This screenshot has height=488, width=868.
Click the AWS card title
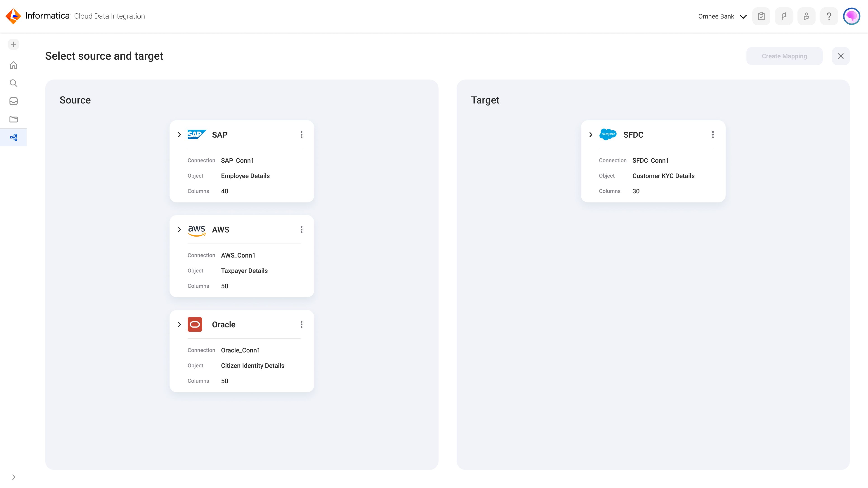(x=221, y=230)
